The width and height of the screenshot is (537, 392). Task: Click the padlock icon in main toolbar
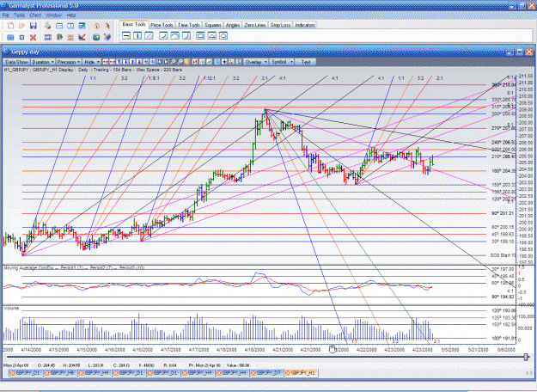[x=96, y=26]
